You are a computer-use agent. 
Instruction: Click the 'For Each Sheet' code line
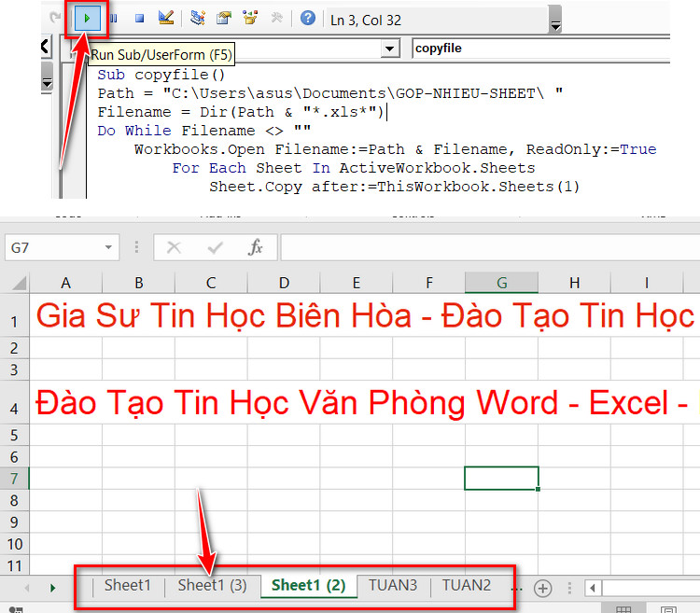[354, 168]
